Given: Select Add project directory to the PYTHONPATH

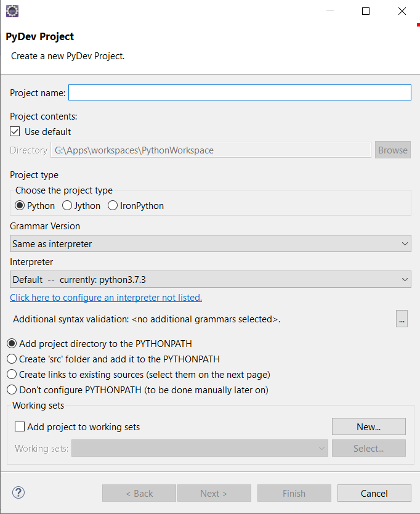Looking at the screenshot, I should (12, 343).
